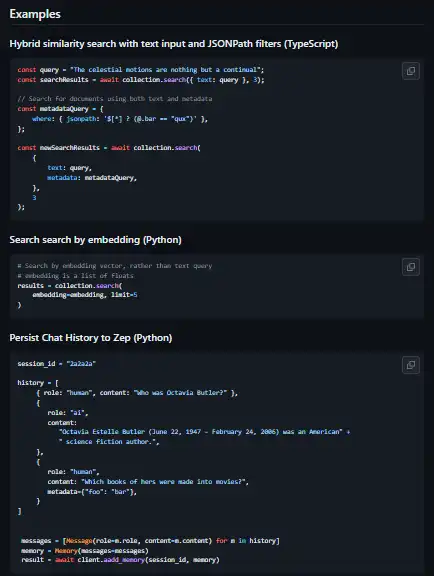Click the 'result = await client.aadd_memory' line
Screen dimensions: 434x576
tap(120, 560)
